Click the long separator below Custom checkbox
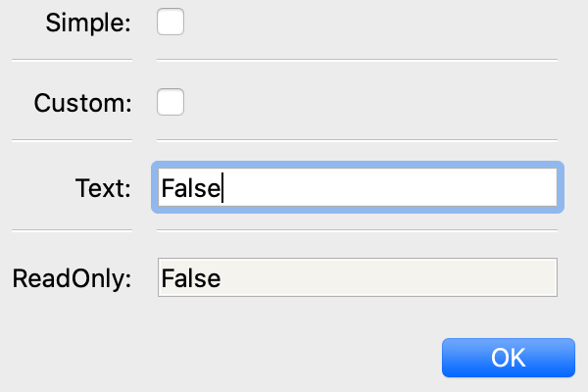 (x=357, y=140)
